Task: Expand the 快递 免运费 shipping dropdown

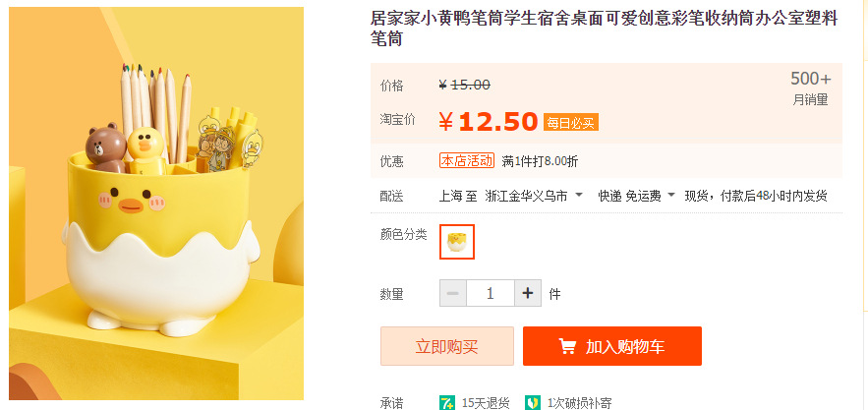Action: point(671,195)
